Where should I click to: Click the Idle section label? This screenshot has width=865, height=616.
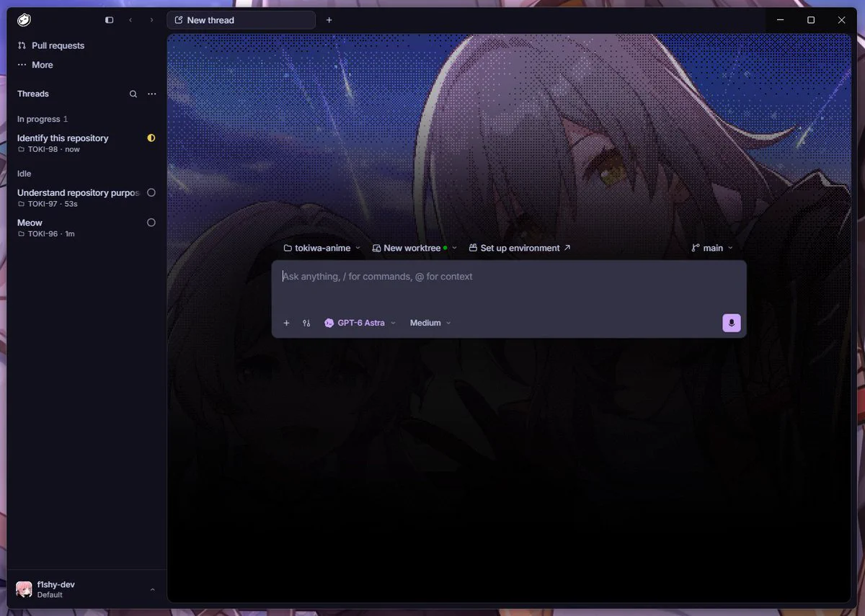25,174
